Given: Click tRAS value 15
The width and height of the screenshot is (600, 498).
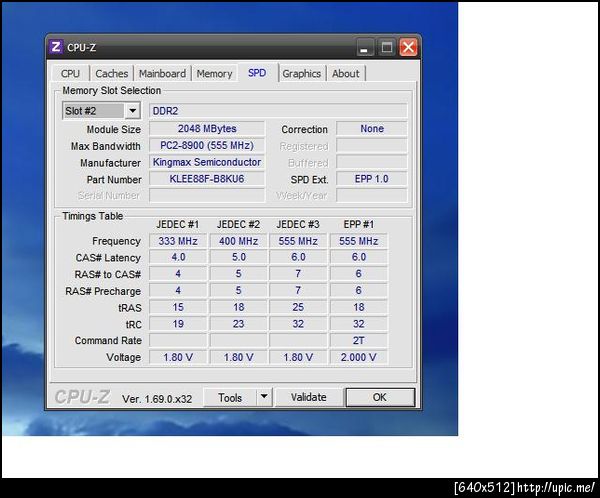Looking at the screenshot, I should pyautogui.click(x=178, y=307).
